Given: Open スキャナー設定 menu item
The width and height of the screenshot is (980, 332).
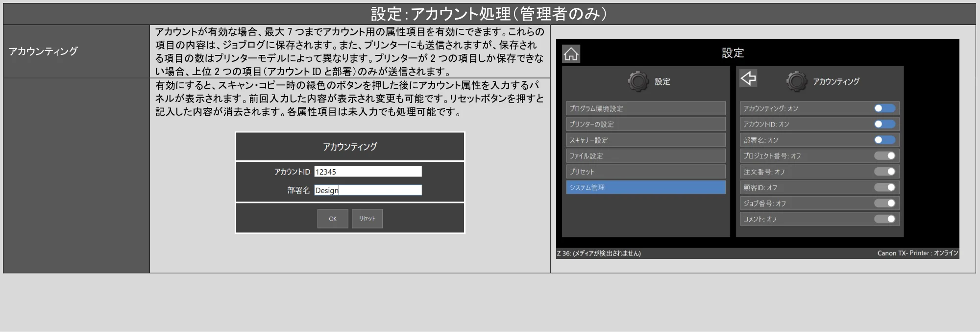Looking at the screenshot, I should 646,140.
